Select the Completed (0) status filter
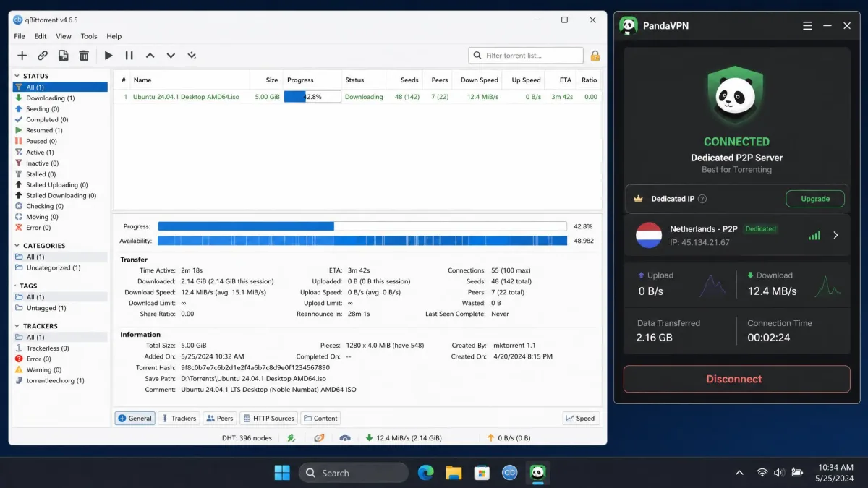 [47, 119]
